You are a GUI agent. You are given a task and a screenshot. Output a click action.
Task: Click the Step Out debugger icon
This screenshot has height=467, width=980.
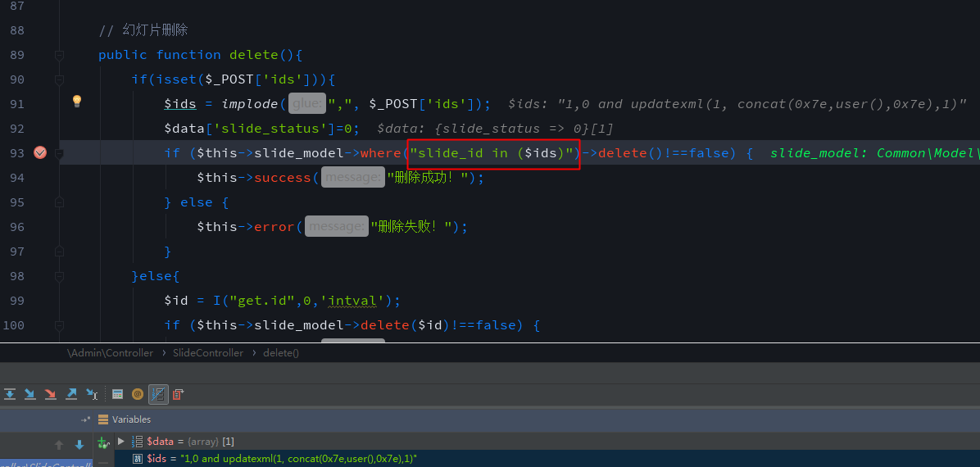71,394
